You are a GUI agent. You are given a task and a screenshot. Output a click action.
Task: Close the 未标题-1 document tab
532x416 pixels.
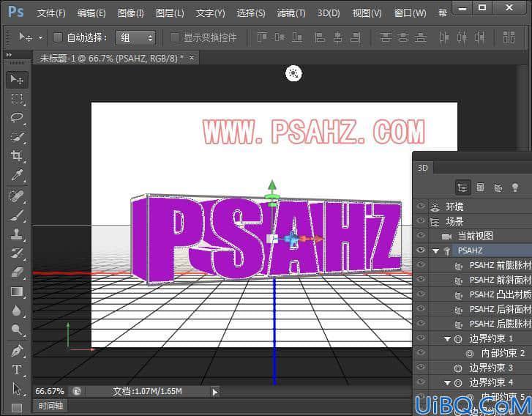192,58
